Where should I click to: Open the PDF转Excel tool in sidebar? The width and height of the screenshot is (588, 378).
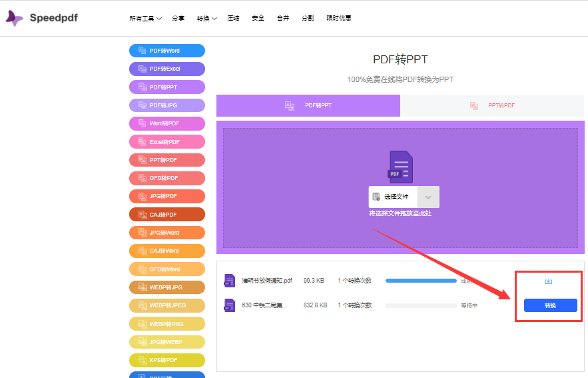167,69
